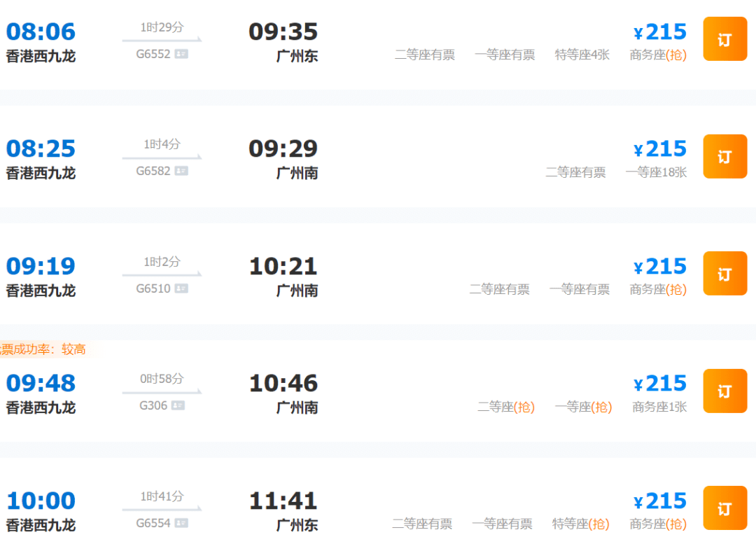Select 一等座18张 on train G6582
Image resolution: width=756 pixels, height=558 pixels.
[656, 172]
